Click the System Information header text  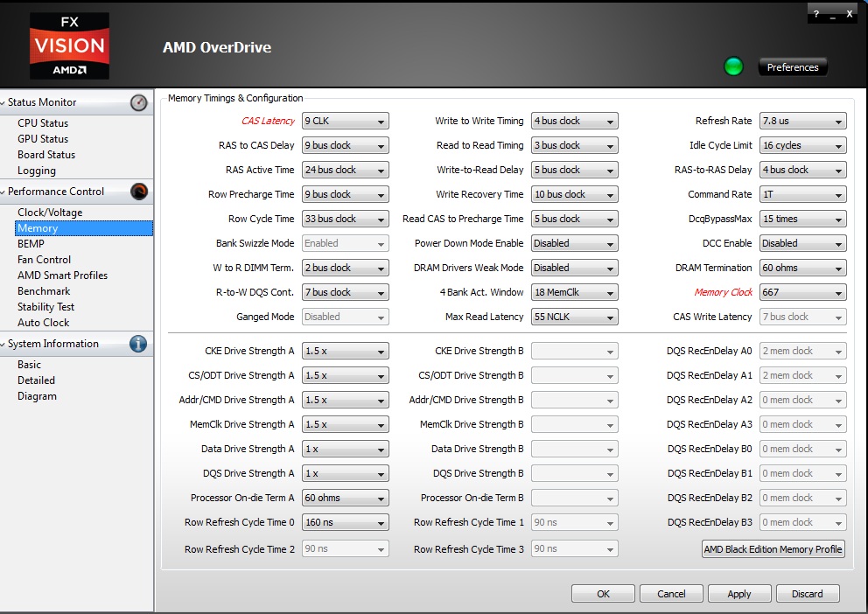pos(53,344)
